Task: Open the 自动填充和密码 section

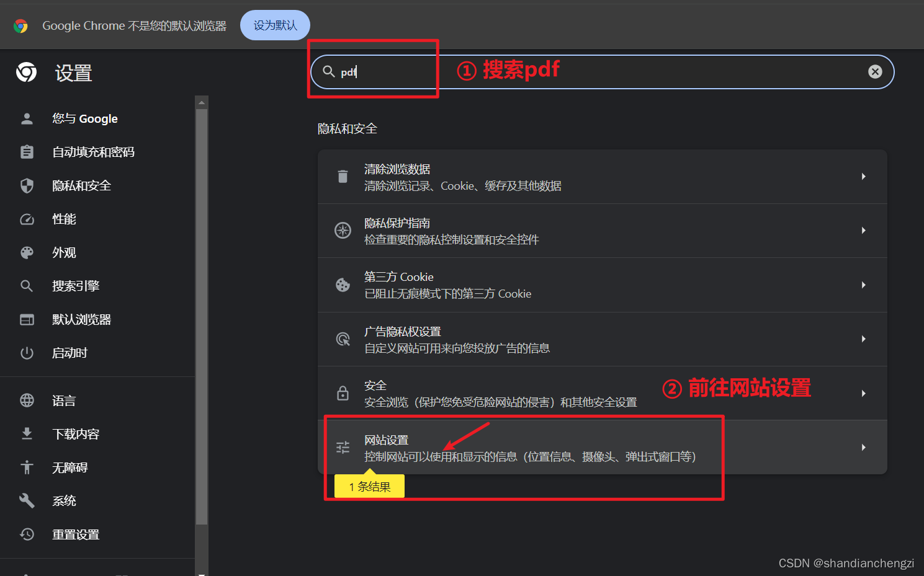Action: click(93, 152)
